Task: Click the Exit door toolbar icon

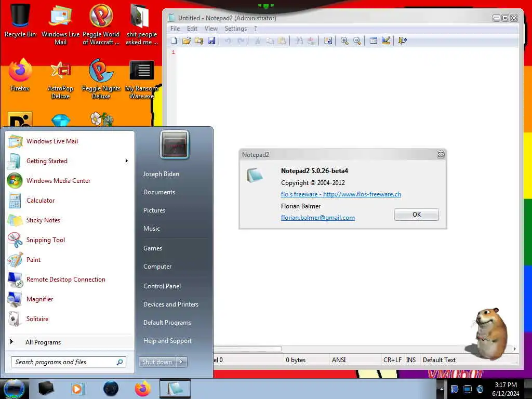Action: [x=403, y=41]
